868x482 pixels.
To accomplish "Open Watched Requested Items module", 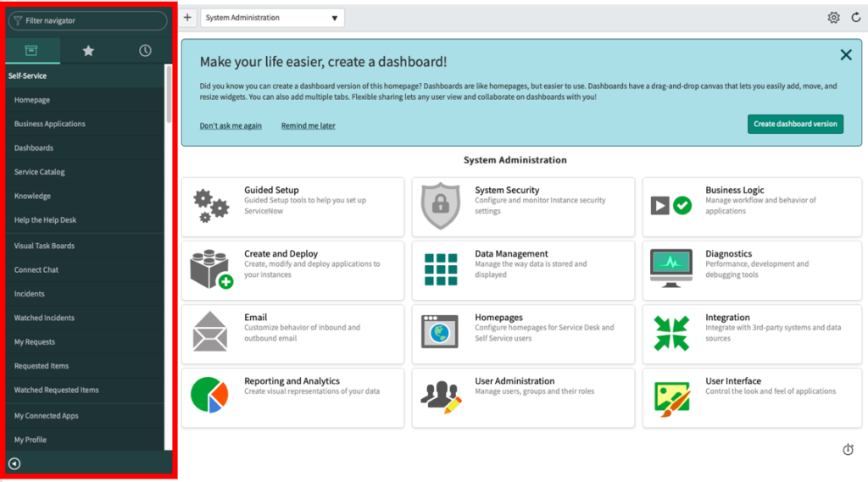I will (x=85, y=391).
